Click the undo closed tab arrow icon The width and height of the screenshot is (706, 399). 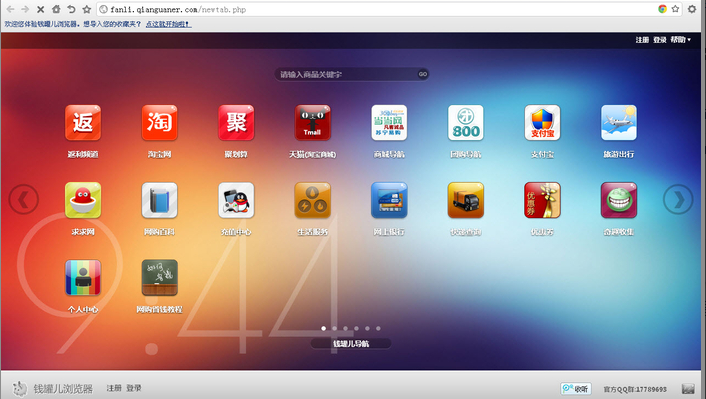click(x=71, y=9)
